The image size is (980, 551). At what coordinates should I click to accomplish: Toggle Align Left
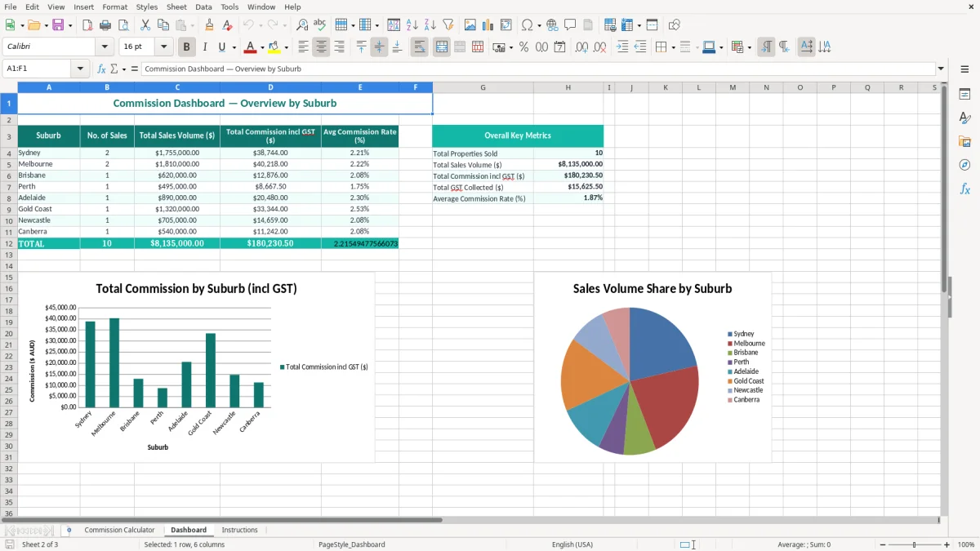[x=303, y=47]
